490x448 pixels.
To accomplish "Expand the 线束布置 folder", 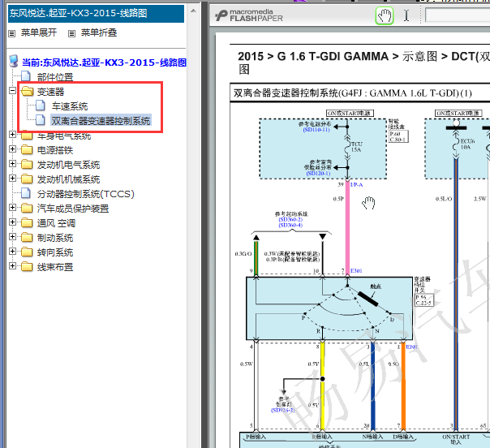I will tap(12, 265).
